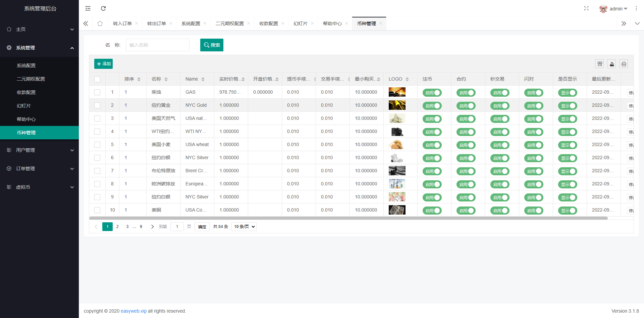This screenshot has width=644, height=318.
Task: Click the 搜索 search button
Action: [212, 45]
